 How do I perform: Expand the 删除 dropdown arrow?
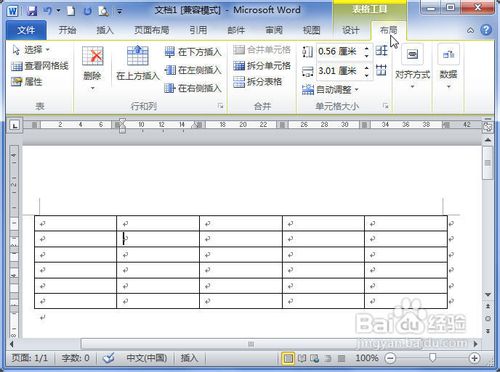[x=92, y=88]
